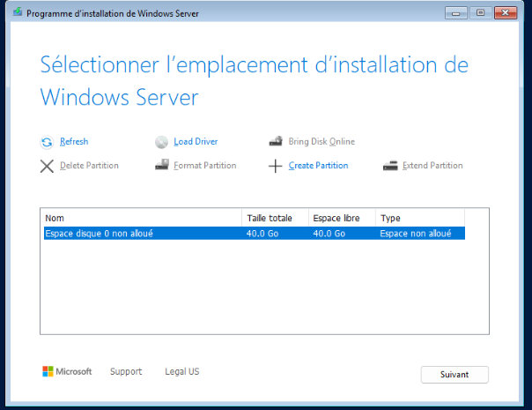This screenshot has height=410, width=532.
Task: Open the Refresh text link
Action: click(x=74, y=142)
